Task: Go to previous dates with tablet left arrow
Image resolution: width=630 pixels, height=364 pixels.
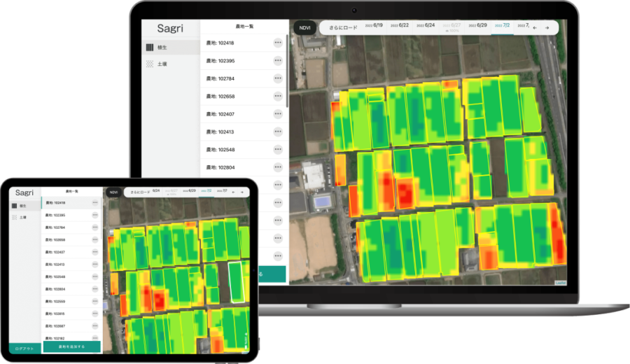Action: 233,192
